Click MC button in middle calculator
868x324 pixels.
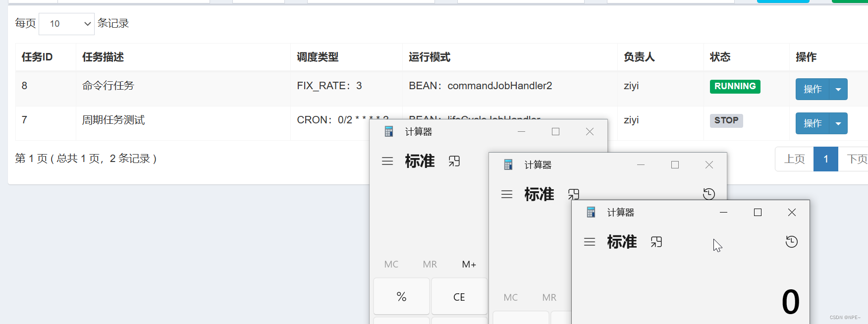(x=511, y=298)
